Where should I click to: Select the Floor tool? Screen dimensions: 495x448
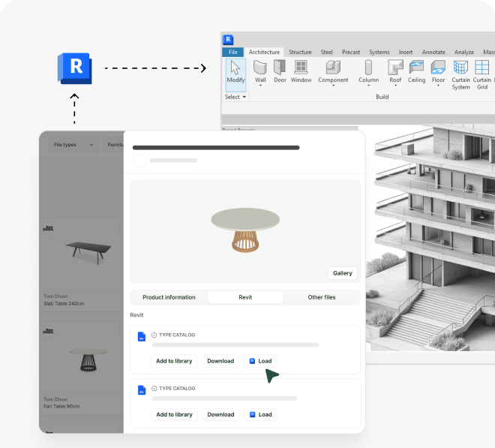coord(438,72)
